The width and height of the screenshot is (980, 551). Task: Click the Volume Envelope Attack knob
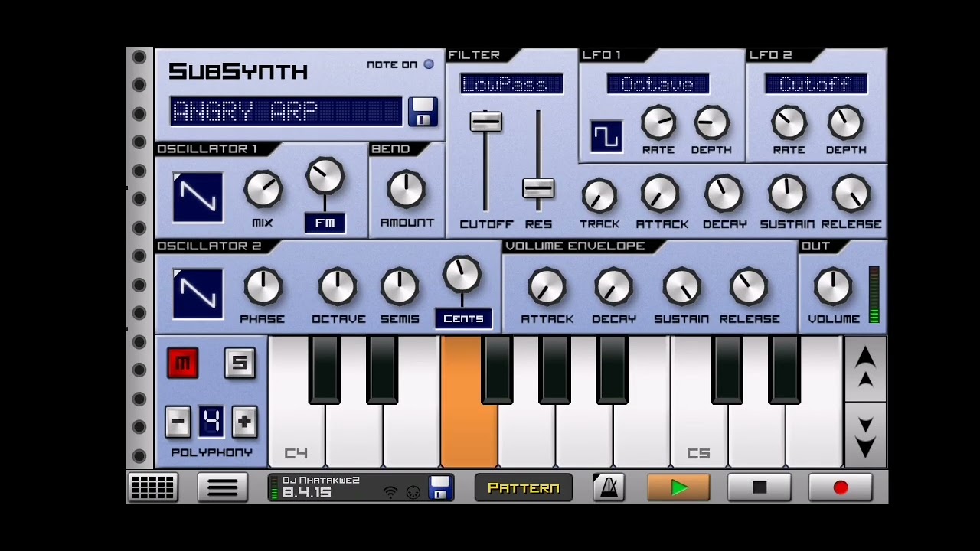(x=547, y=286)
